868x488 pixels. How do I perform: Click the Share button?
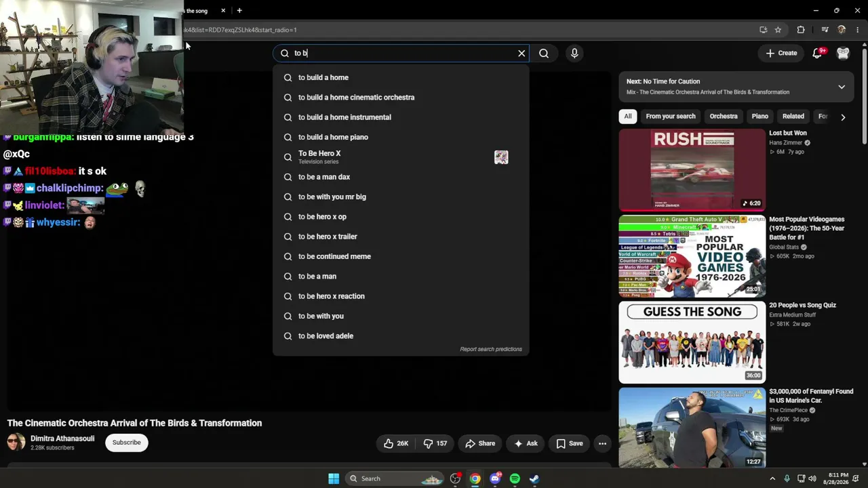coord(480,443)
